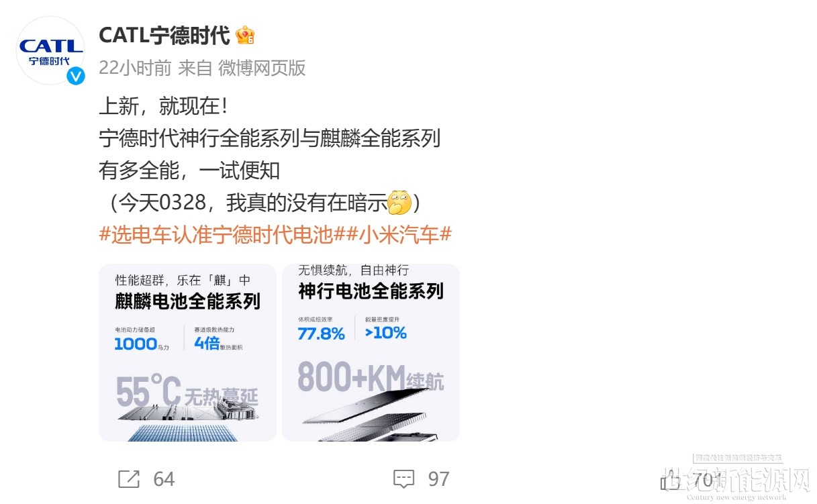
Task: Click the crown membership badge icon
Action: (x=245, y=35)
